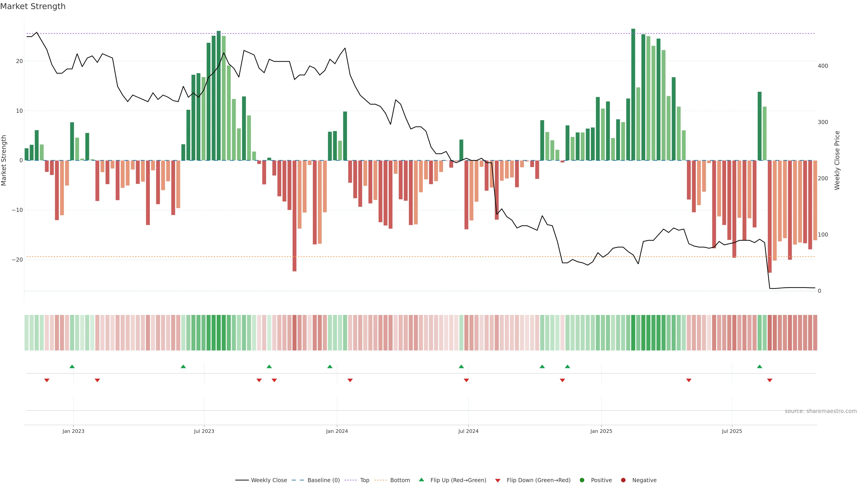Click last red flip-down triangle after Jul 2025
The width and height of the screenshot is (868, 488).
pyautogui.click(x=770, y=380)
